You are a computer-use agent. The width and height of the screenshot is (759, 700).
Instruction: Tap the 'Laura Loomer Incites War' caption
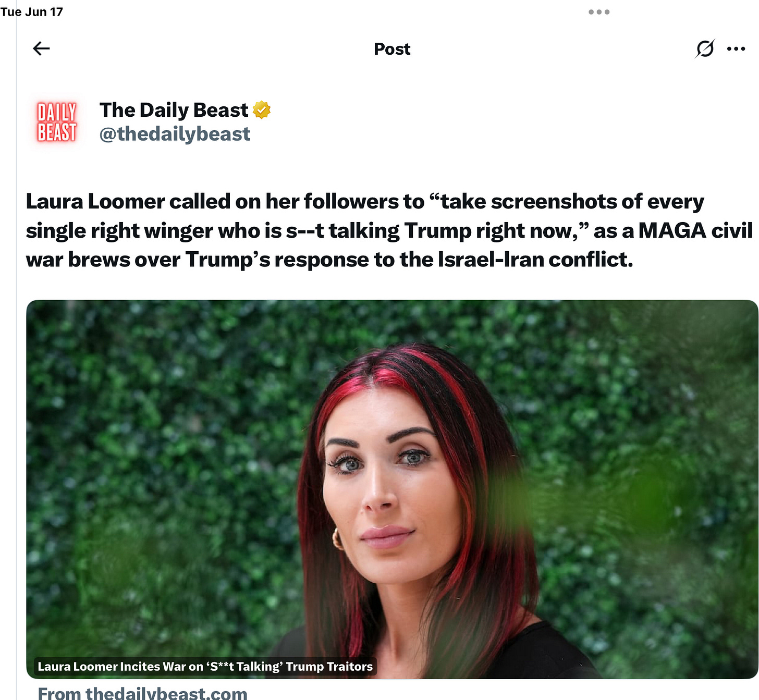click(205, 666)
